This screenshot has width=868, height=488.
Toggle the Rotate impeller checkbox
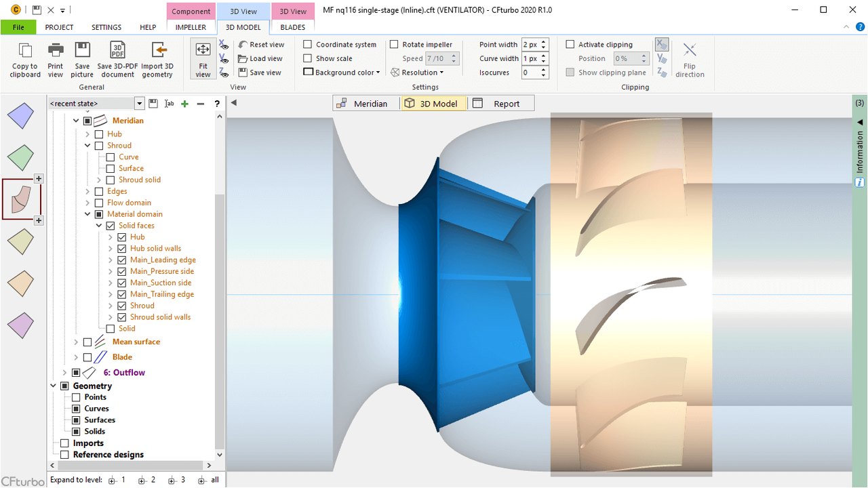click(394, 45)
